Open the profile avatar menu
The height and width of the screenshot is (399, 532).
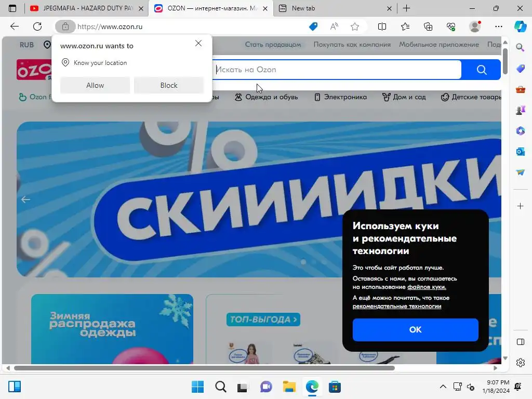pyautogui.click(x=475, y=26)
